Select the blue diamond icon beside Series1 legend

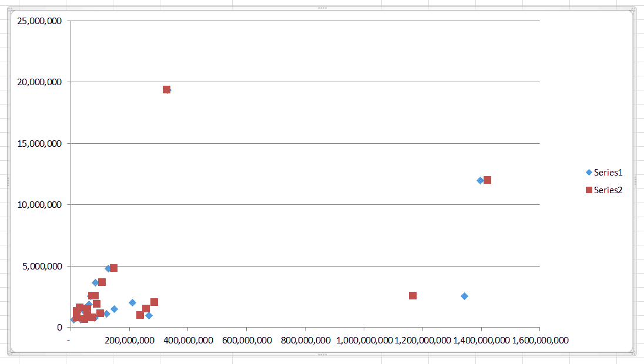[589, 172]
